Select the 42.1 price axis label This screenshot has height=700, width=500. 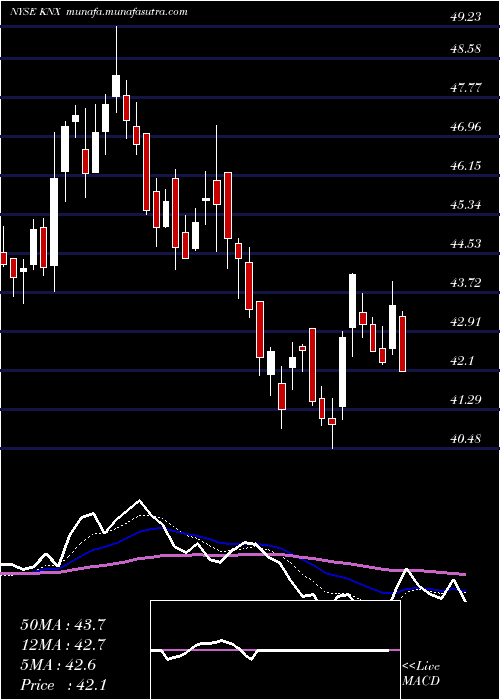pos(462,361)
